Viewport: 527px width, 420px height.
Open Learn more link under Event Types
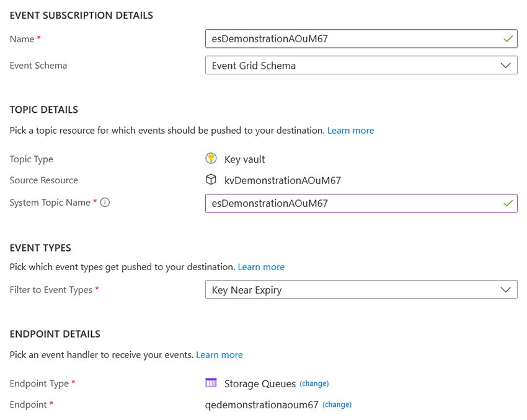coord(261,267)
